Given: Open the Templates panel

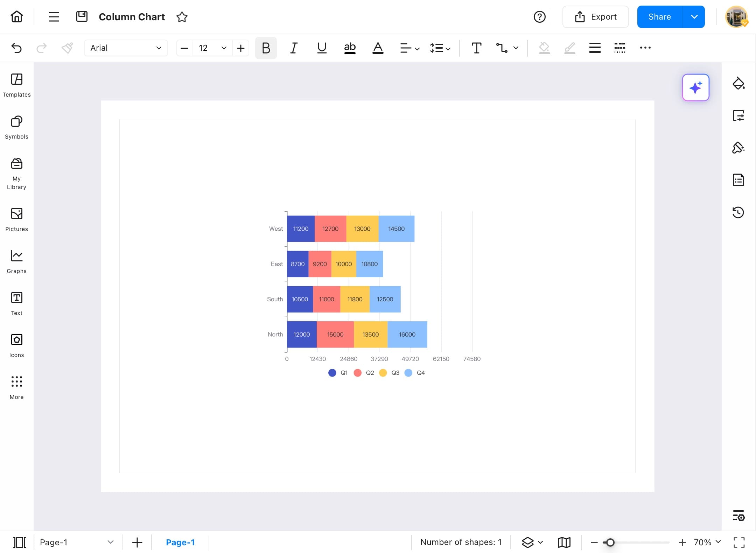Looking at the screenshot, I should pos(16,84).
